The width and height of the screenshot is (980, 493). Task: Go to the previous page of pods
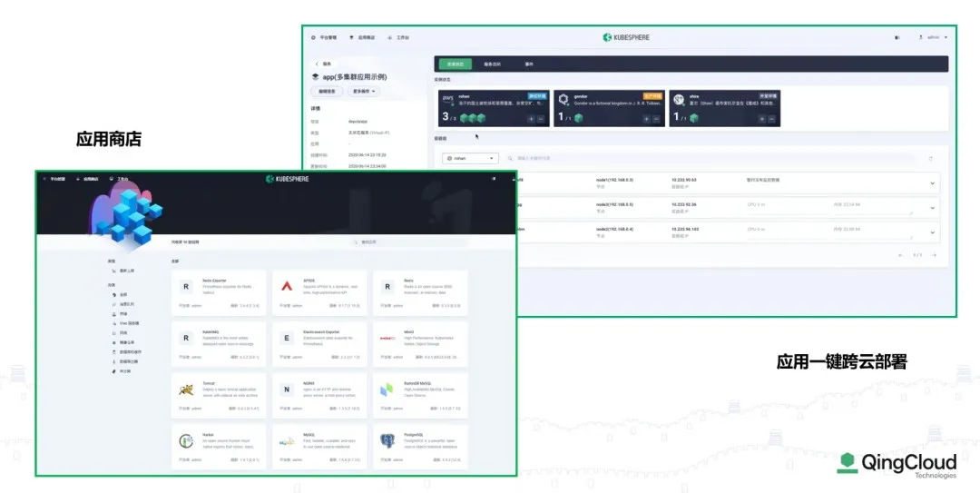[901, 255]
